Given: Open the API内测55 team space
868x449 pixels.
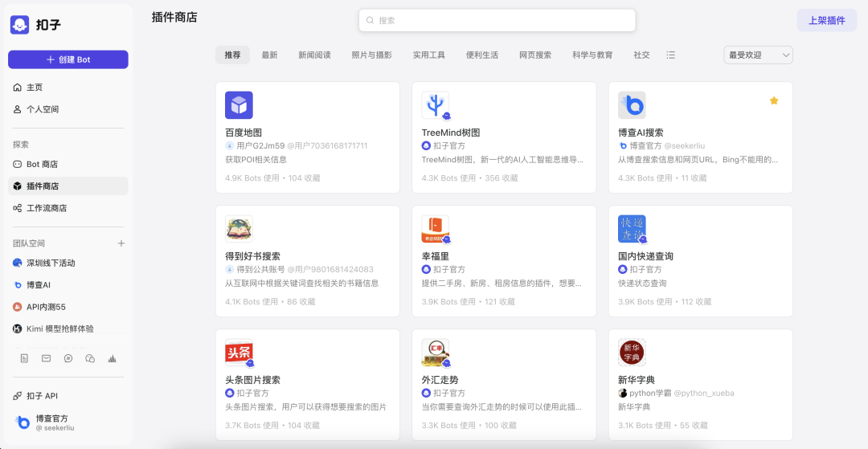Looking at the screenshot, I should [68, 307].
